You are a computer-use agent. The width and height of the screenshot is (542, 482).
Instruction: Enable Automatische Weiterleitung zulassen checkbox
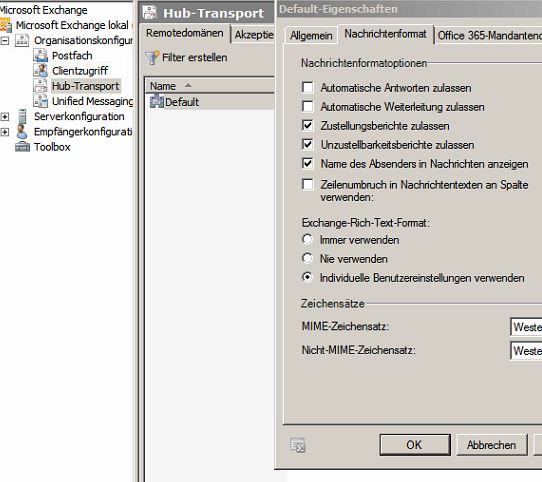[307, 106]
